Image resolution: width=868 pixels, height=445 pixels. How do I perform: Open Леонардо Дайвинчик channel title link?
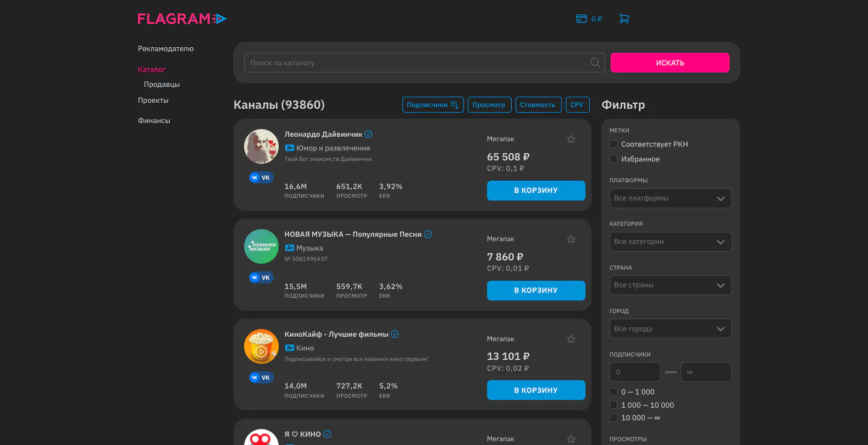tap(323, 134)
